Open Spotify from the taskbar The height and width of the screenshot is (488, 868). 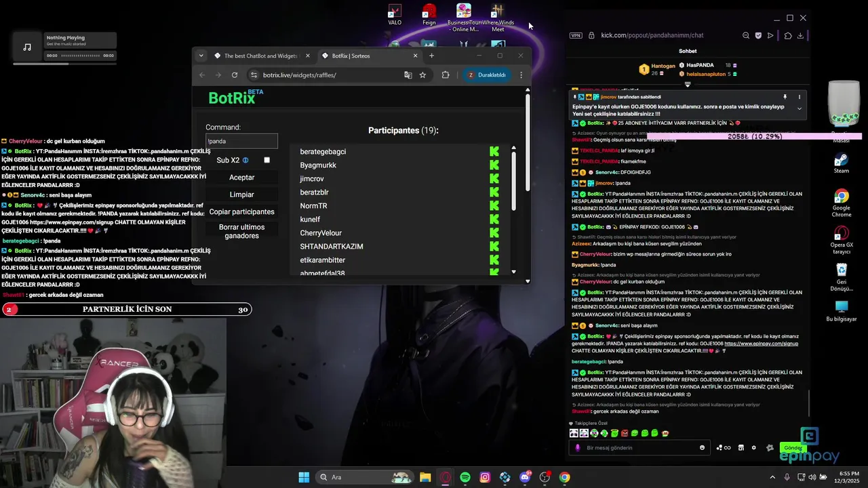point(465,477)
